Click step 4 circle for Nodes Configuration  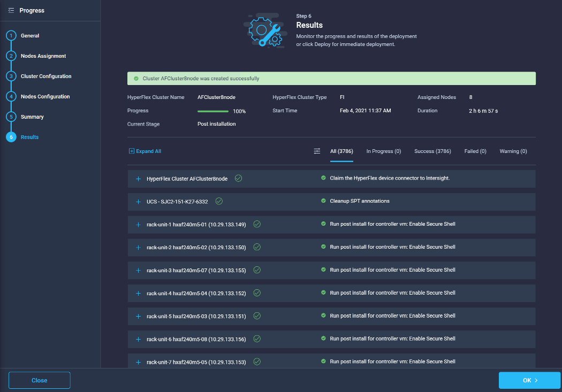11,97
